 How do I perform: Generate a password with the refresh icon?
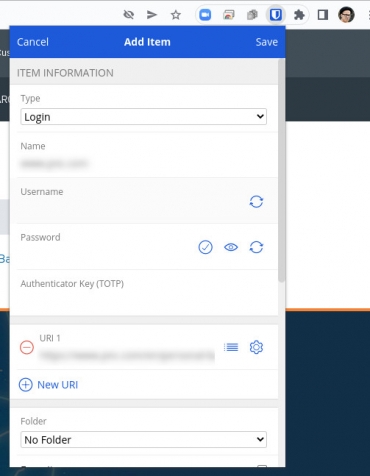(x=256, y=247)
